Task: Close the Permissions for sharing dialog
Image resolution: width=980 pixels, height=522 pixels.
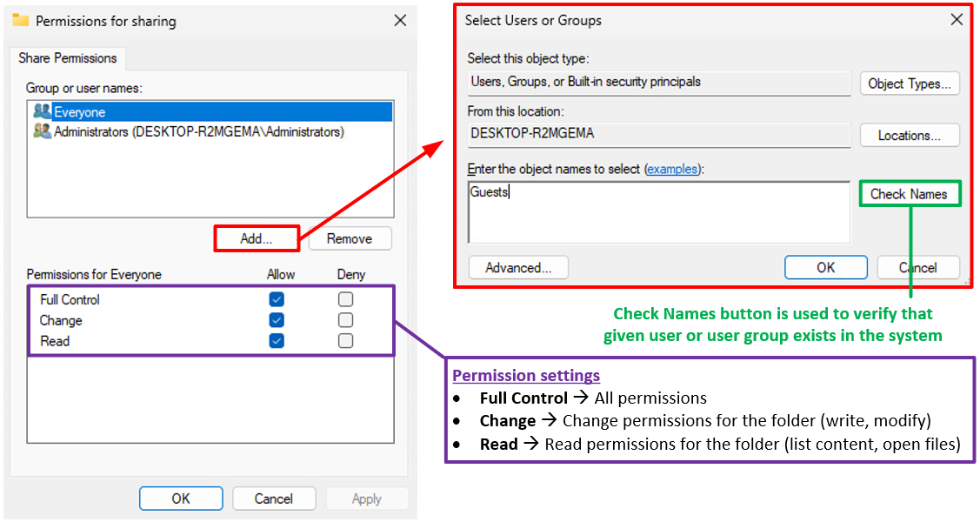Action: coord(400,21)
